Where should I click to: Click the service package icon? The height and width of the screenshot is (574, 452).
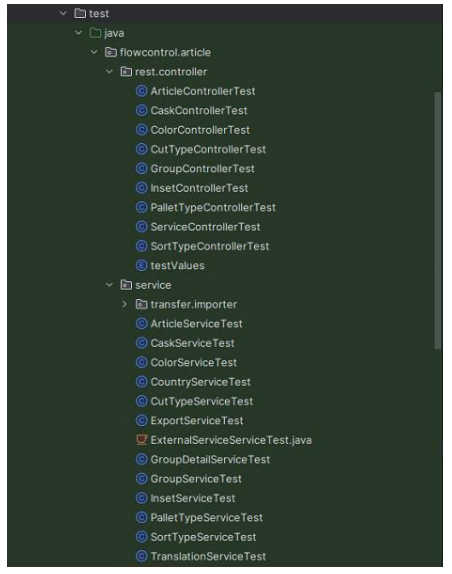126,285
